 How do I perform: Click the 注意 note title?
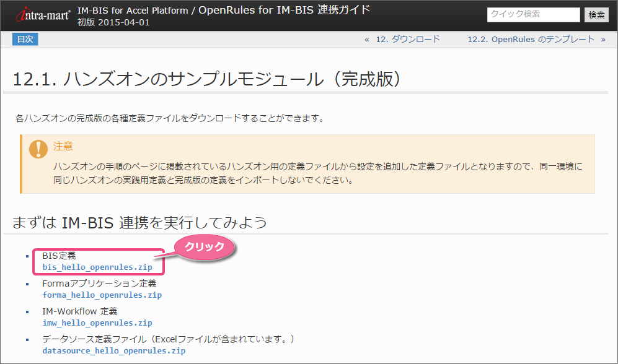click(63, 146)
